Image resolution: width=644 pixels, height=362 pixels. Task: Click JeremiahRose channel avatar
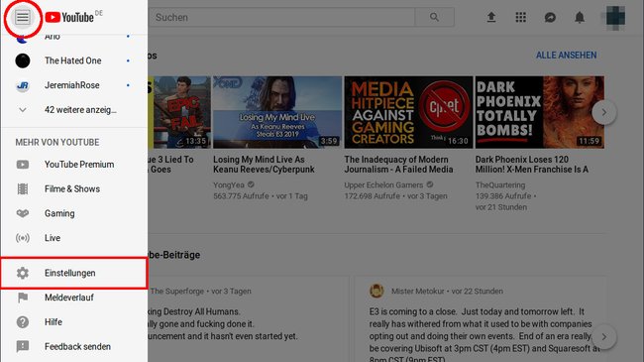23,85
